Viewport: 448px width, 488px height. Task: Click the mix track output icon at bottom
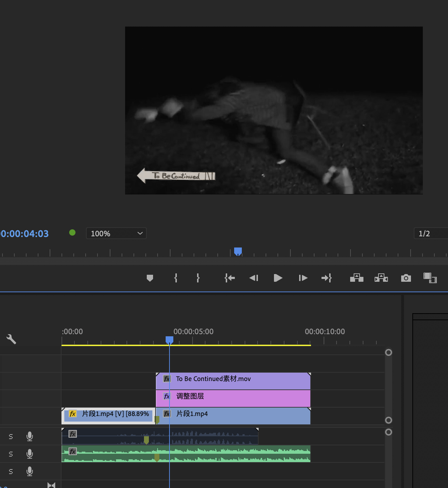51,485
